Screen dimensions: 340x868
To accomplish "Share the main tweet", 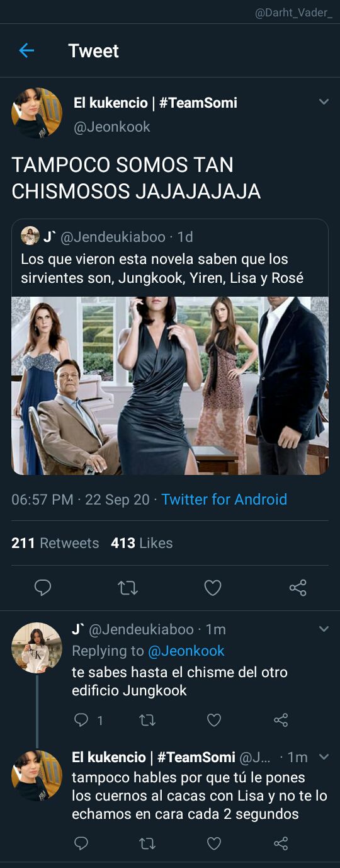I will (298, 588).
